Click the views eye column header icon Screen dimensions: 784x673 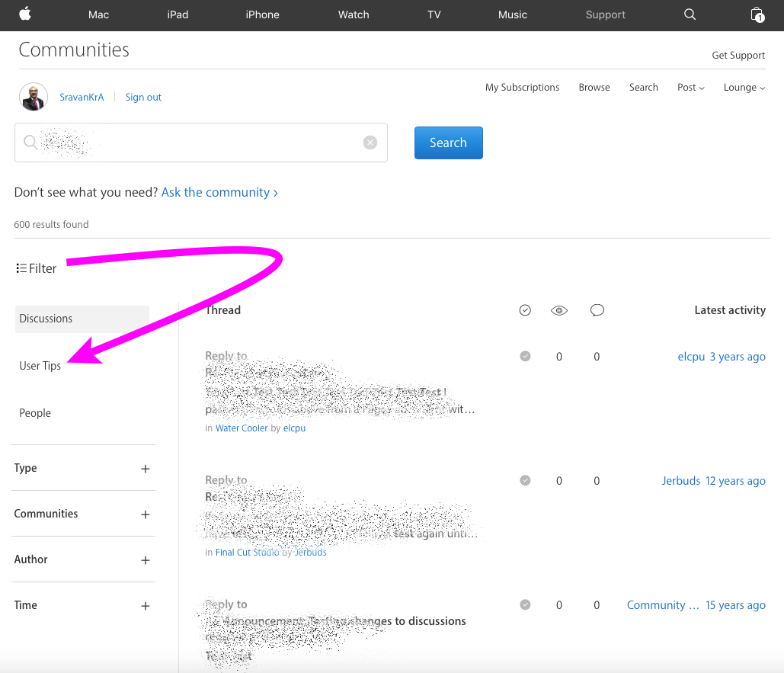click(559, 310)
